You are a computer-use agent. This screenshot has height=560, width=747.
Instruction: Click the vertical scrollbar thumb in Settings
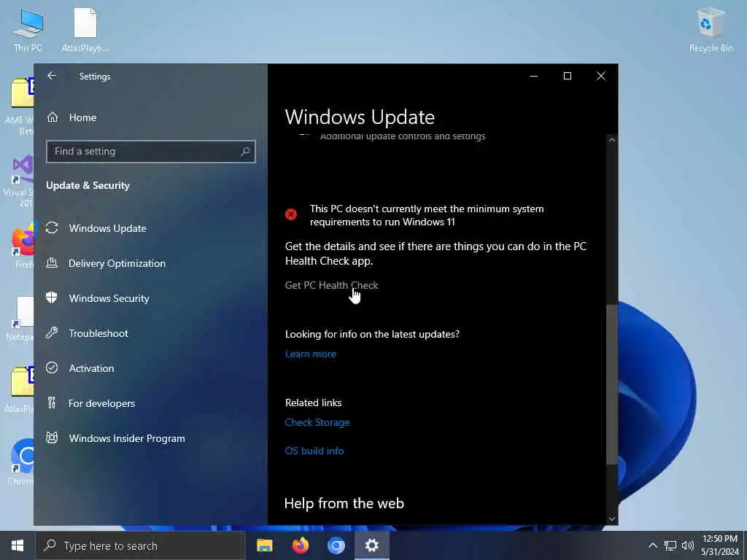coord(612,384)
